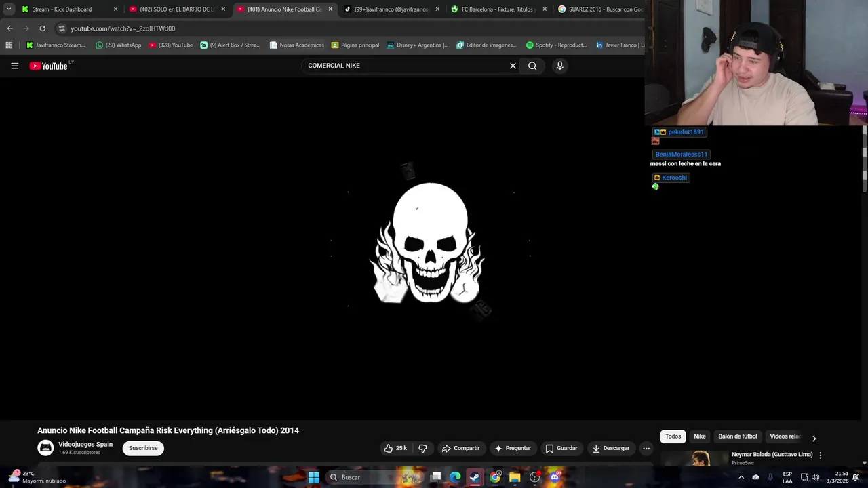This screenshot has width=868, height=488.
Task: Go to the YouTube home logo
Action: coord(49,66)
